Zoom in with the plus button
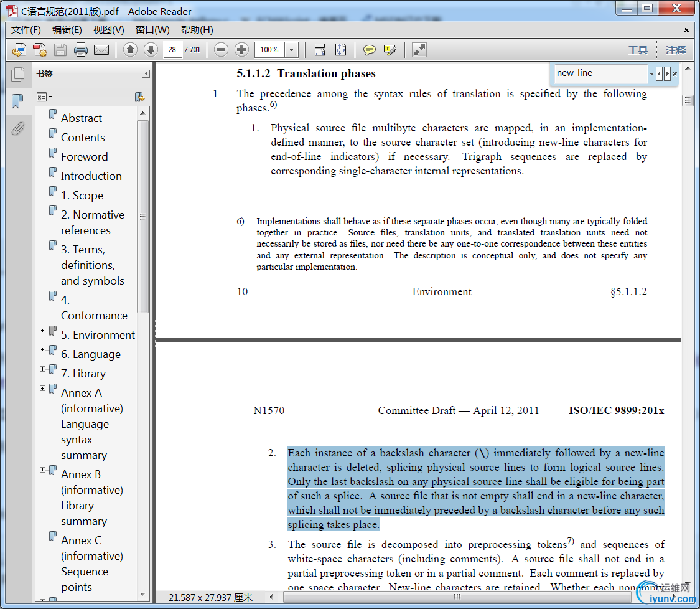This screenshot has width=700, height=609. pos(241,50)
